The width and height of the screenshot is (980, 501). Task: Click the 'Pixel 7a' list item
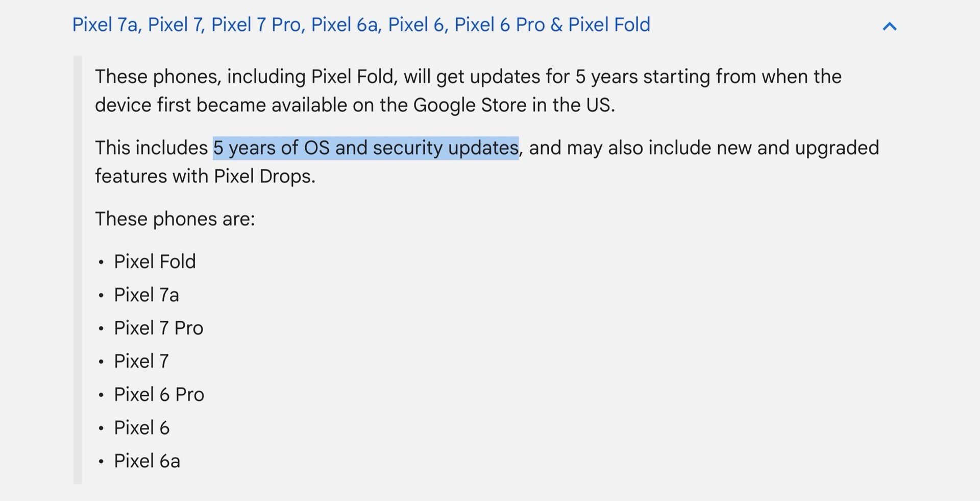click(146, 295)
